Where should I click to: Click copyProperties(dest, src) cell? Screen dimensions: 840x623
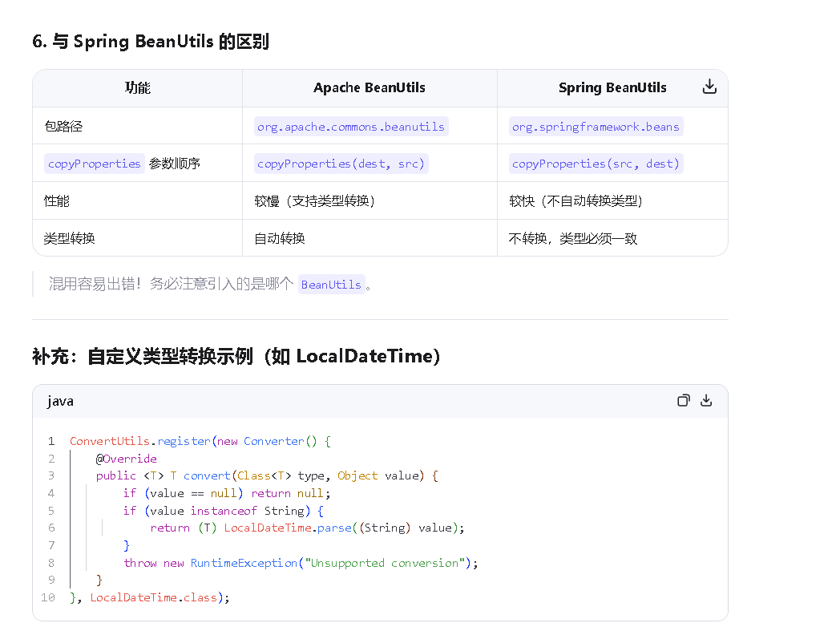tap(341, 164)
